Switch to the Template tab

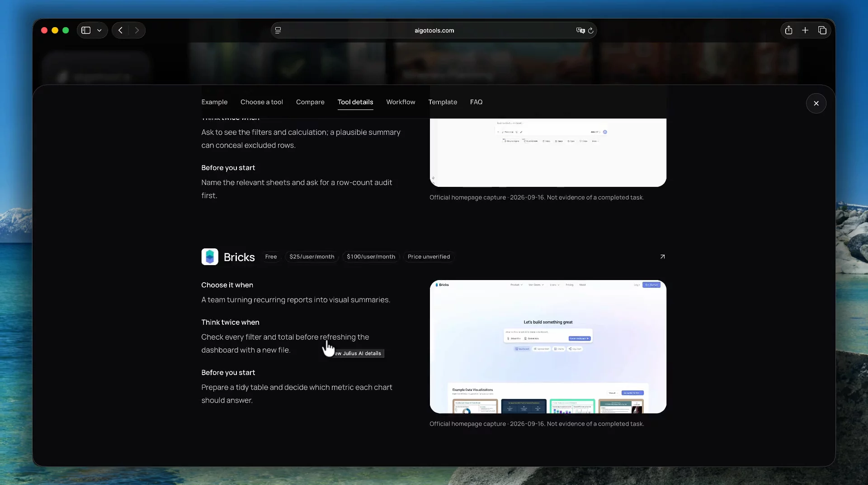(443, 102)
